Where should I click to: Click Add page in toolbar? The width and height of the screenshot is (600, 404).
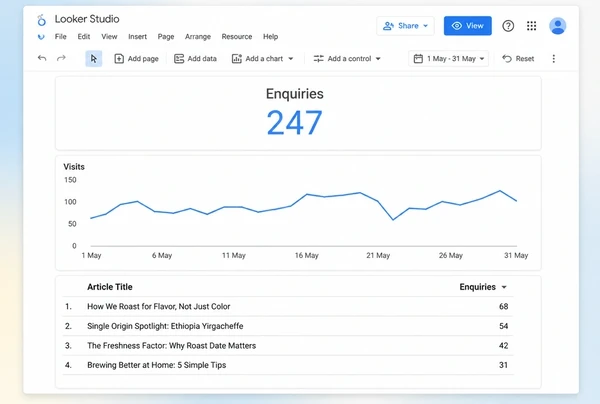tap(136, 59)
